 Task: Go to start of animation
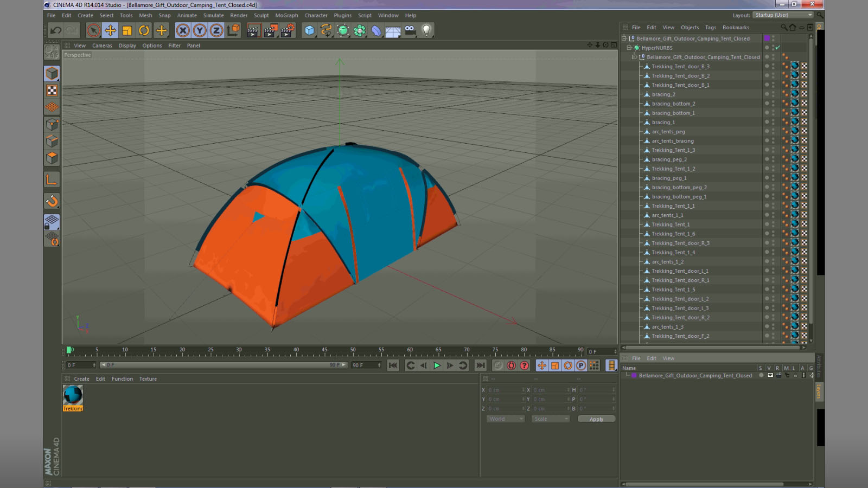(393, 365)
